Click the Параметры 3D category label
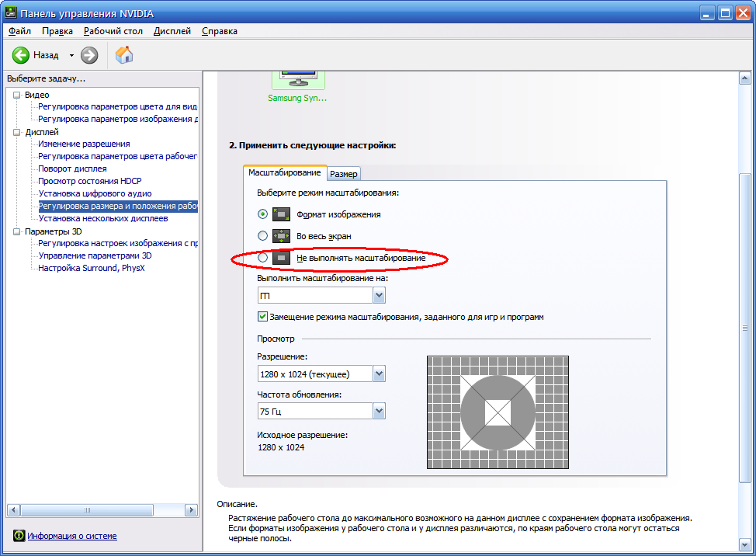The height and width of the screenshot is (556, 756). [x=53, y=231]
